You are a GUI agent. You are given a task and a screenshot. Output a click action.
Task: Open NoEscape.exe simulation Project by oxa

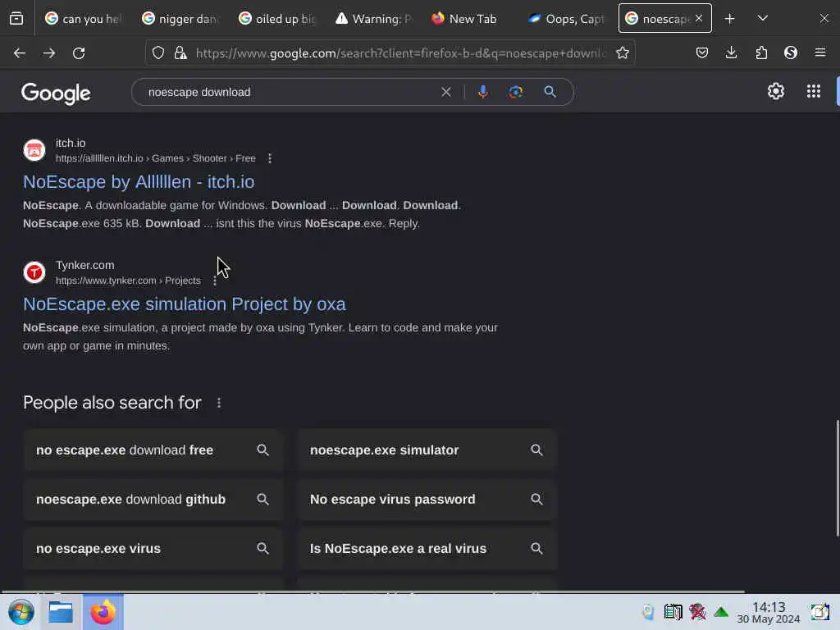click(x=185, y=304)
